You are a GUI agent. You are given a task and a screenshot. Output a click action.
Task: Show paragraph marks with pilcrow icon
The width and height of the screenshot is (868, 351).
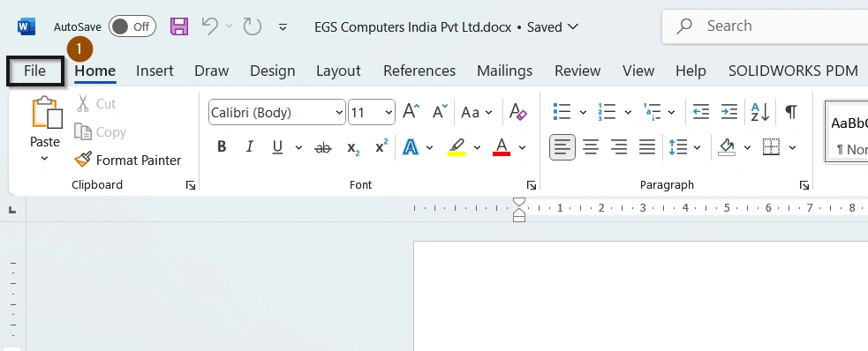point(791,112)
